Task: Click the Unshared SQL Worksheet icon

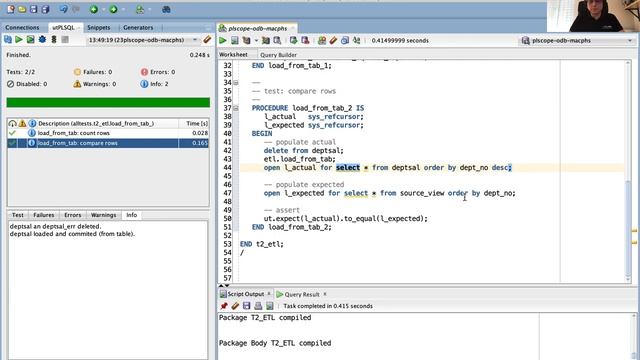Action: (x=322, y=40)
